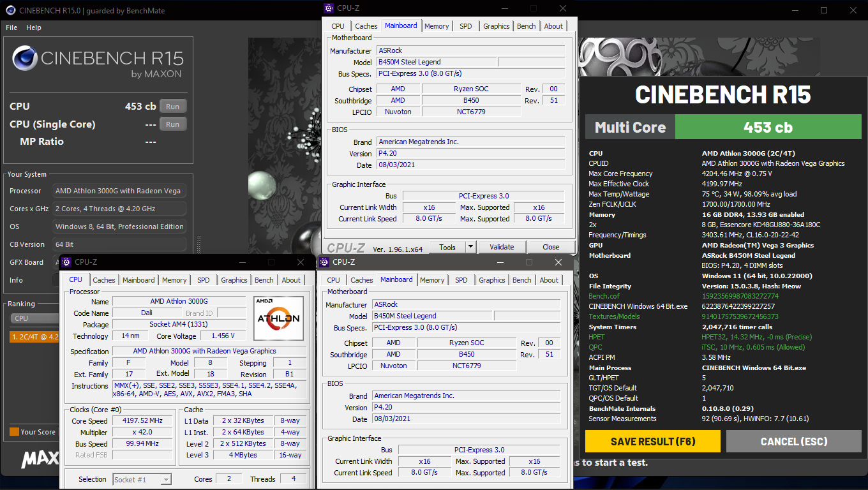
Task: Switch to the CPU tab in the lower CPU-Z Mainboard window
Action: pyautogui.click(x=334, y=280)
